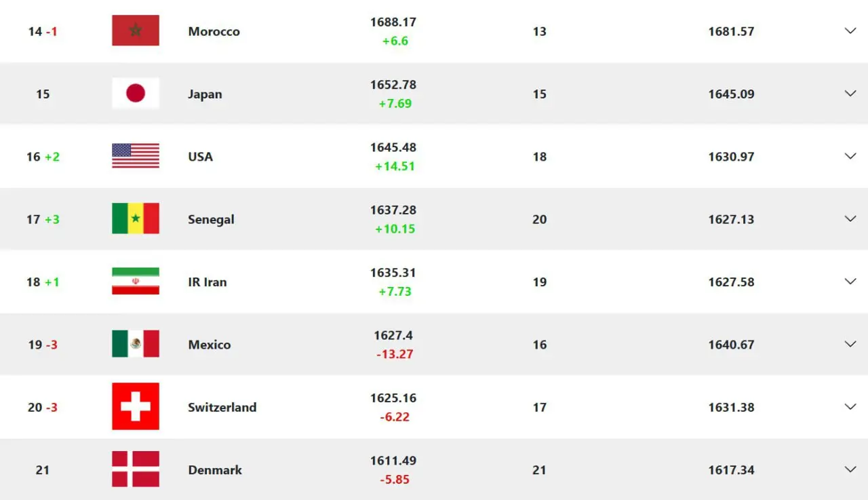Expand the USA ranking details

tap(850, 156)
